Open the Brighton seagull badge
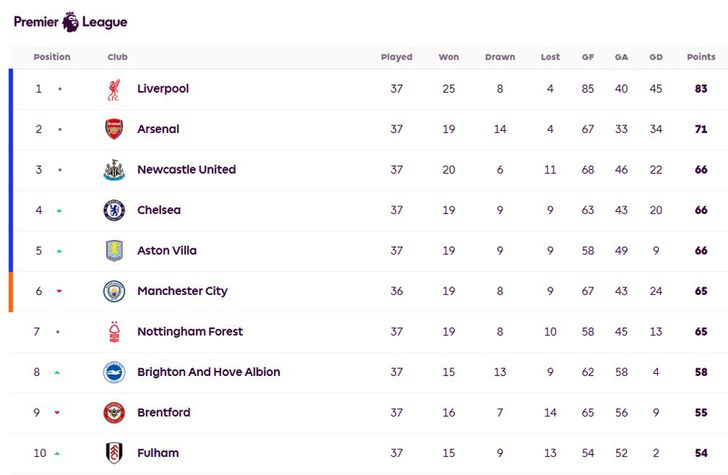728x475 pixels. pyautogui.click(x=114, y=372)
